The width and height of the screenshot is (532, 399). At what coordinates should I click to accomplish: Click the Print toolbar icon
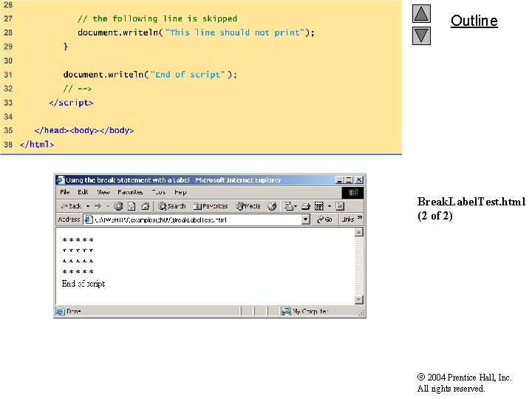306,206
